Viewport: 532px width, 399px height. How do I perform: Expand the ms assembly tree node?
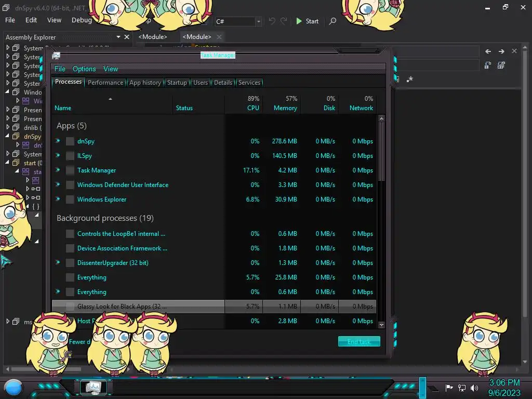pos(7,321)
